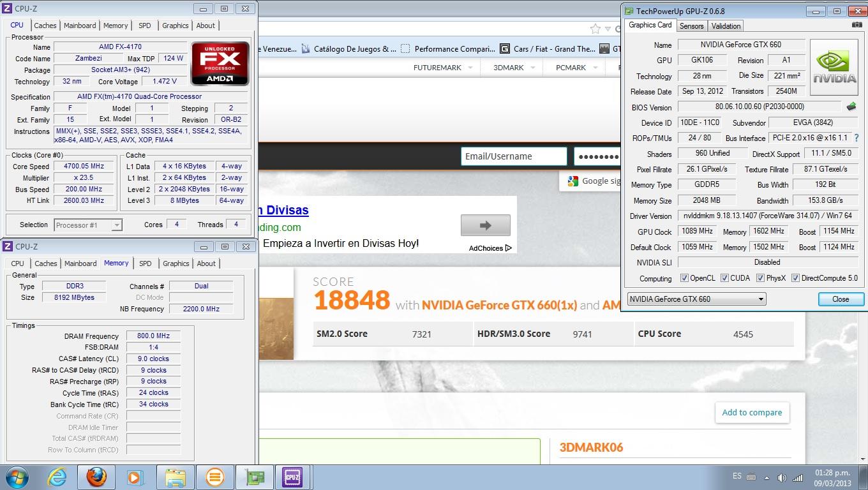
Task: Click the Show desktop strip beside the clock
Action: (863, 477)
